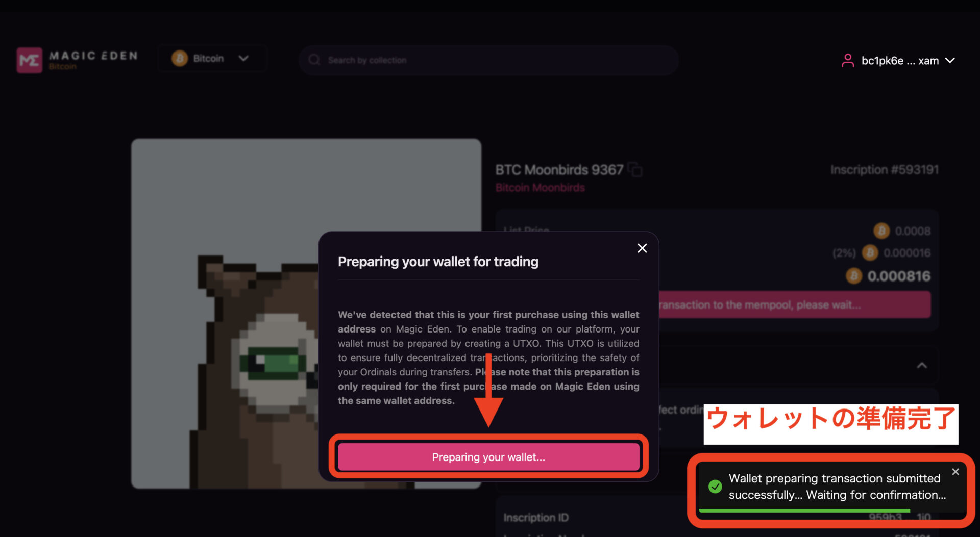
Task: Collapse the details section chevron
Action: click(922, 366)
